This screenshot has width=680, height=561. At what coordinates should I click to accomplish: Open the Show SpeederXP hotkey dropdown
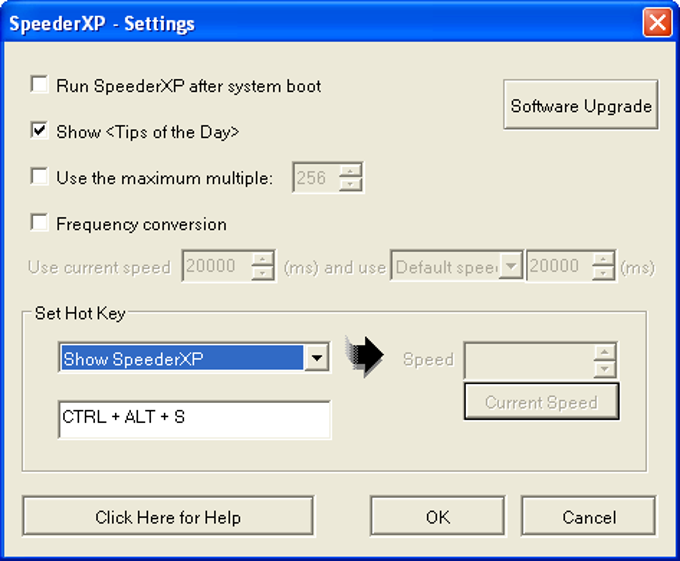tap(317, 358)
